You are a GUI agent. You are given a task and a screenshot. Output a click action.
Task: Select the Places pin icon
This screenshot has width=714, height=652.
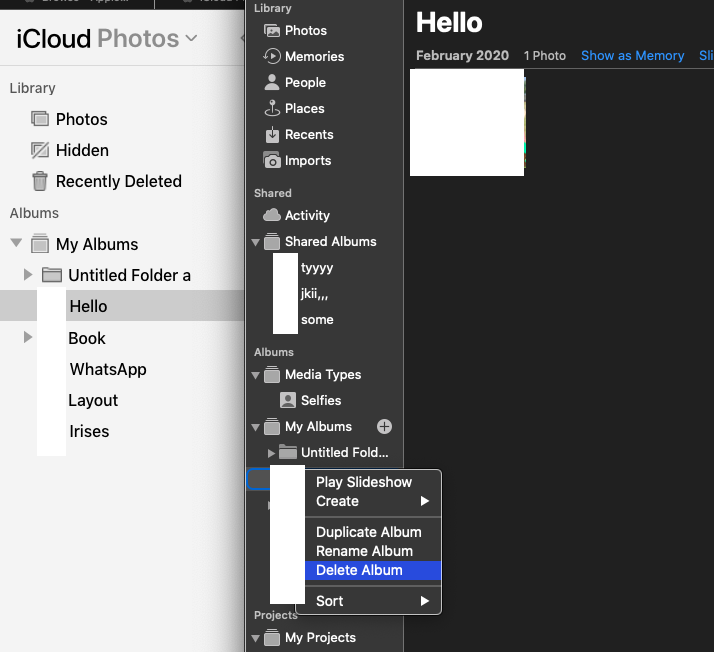click(272, 108)
